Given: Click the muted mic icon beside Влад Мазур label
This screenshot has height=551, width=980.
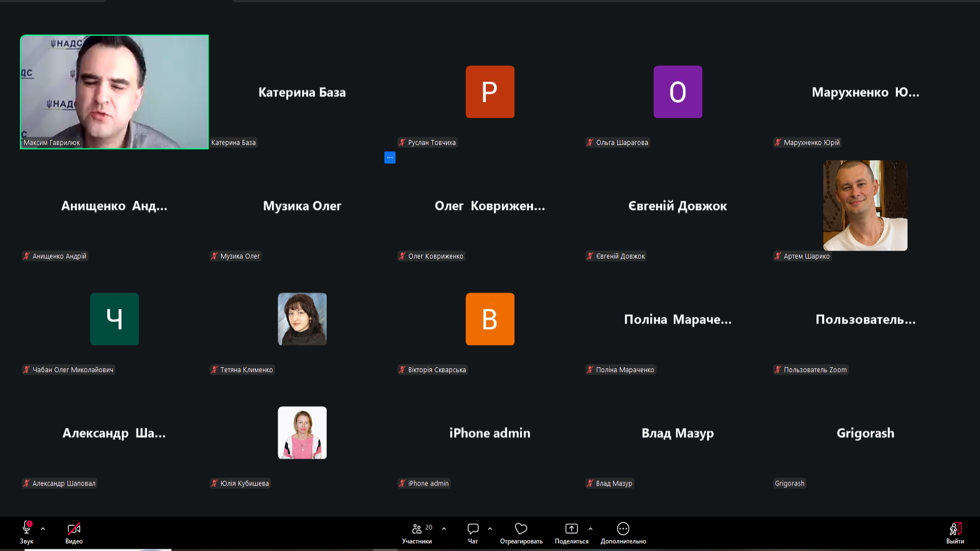Looking at the screenshot, I should tap(590, 483).
